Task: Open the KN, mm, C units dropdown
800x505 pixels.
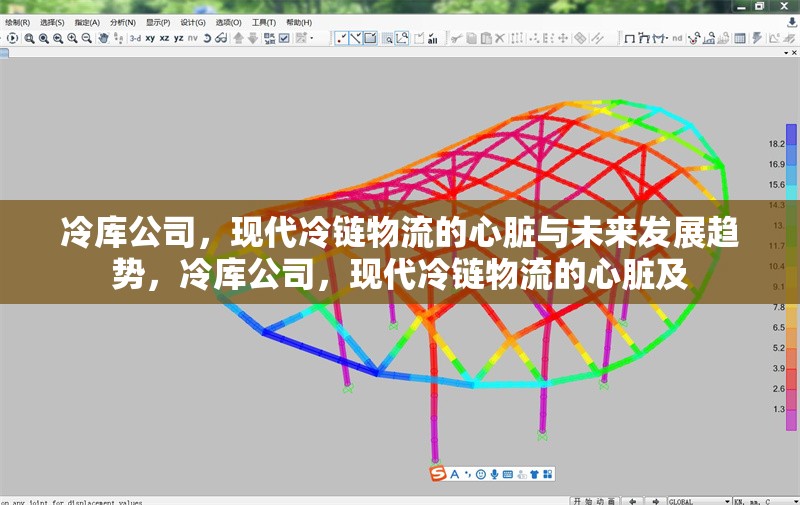Action: [x=766, y=501]
